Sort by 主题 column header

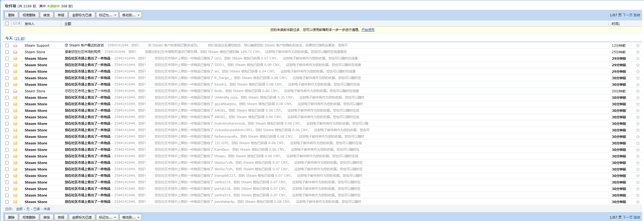(68, 24)
